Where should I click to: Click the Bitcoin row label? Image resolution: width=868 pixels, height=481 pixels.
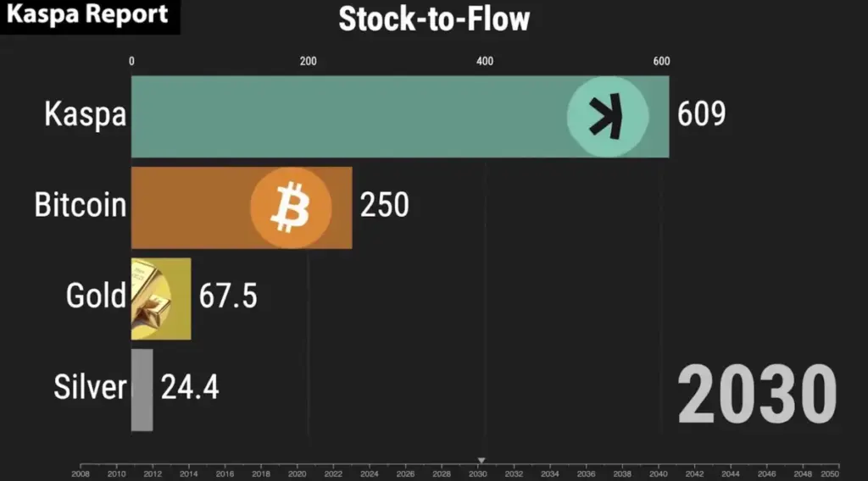[81, 206]
